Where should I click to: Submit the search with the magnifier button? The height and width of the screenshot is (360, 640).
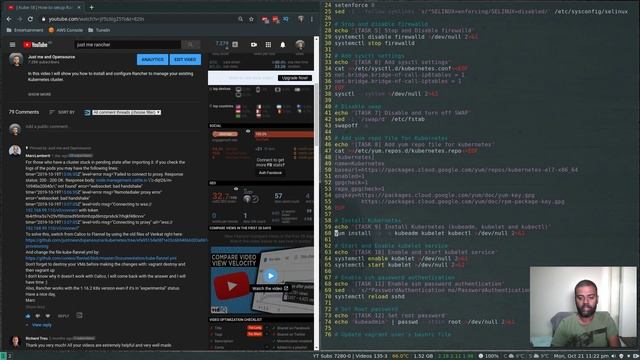point(190,44)
